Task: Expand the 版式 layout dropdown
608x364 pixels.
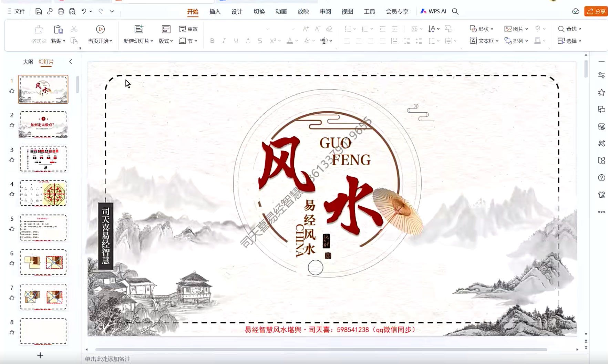Action: pyautogui.click(x=166, y=41)
